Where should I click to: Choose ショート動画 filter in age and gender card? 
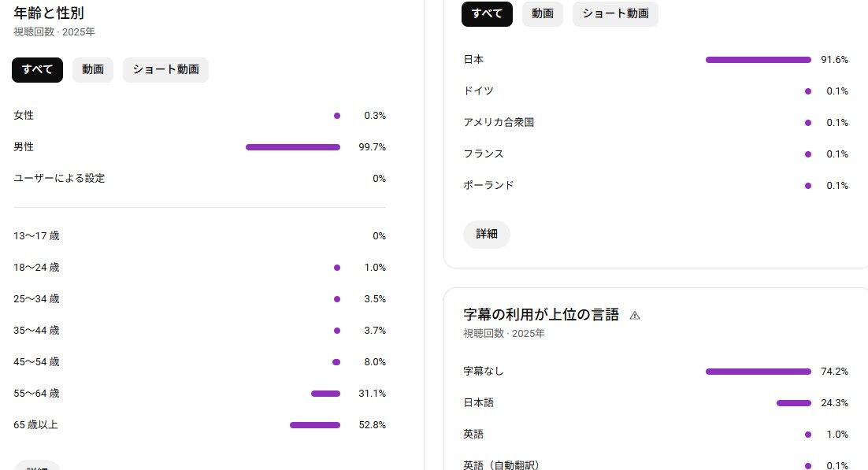pos(165,70)
